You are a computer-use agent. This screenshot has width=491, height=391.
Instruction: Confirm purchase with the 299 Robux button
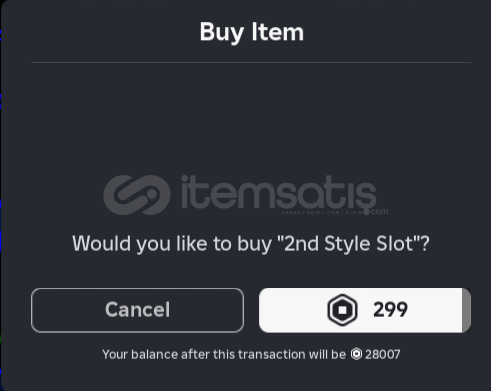365,310
